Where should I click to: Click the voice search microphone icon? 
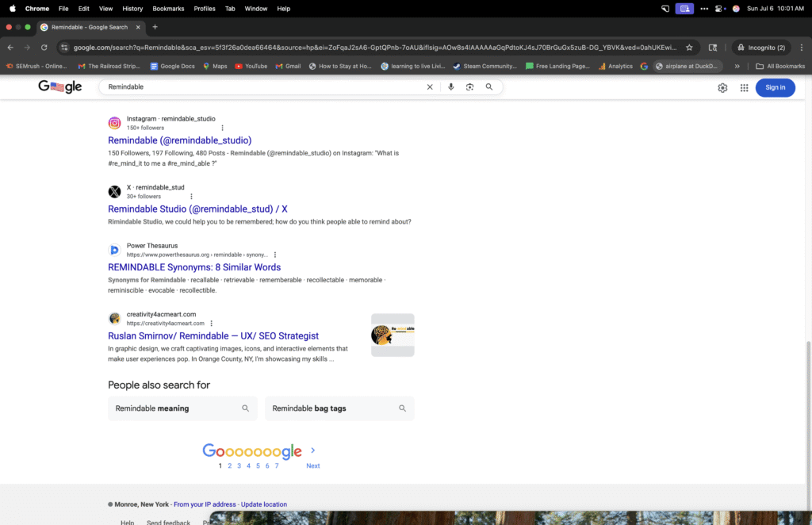click(450, 86)
